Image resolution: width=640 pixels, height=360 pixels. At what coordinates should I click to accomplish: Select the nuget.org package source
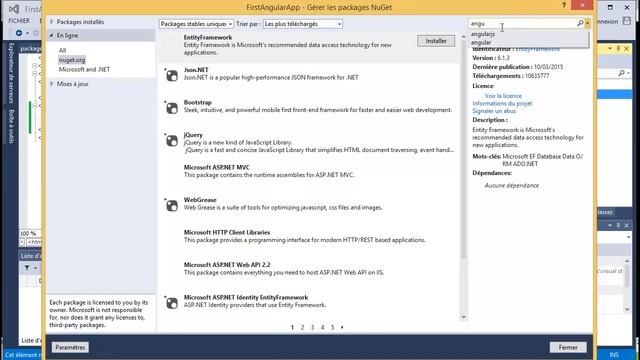point(72,60)
